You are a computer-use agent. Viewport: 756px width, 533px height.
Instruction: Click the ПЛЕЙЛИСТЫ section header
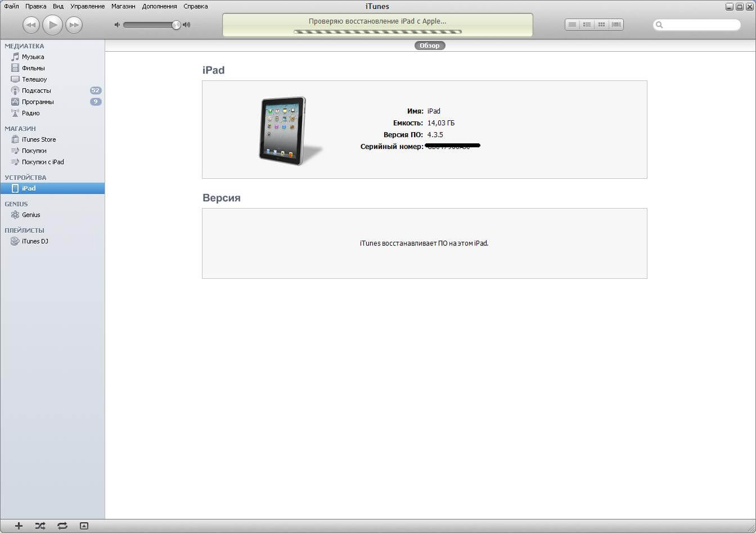click(x=24, y=231)
